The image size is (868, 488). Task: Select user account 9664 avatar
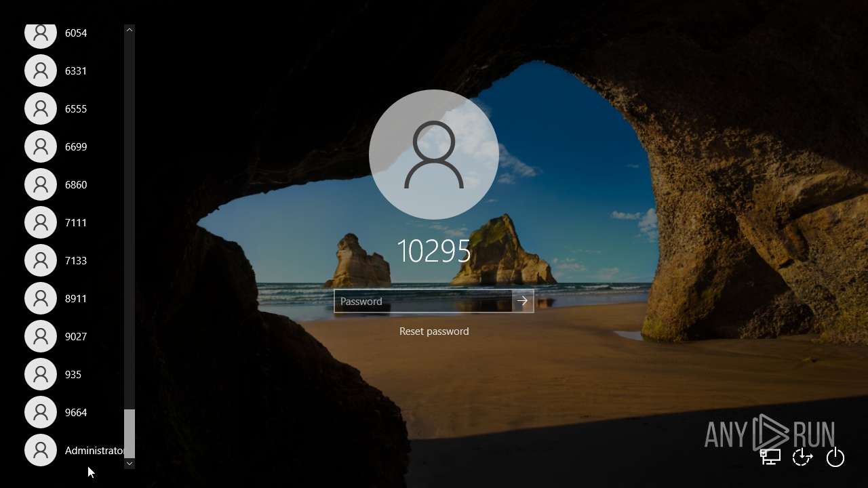click(41, 412)
